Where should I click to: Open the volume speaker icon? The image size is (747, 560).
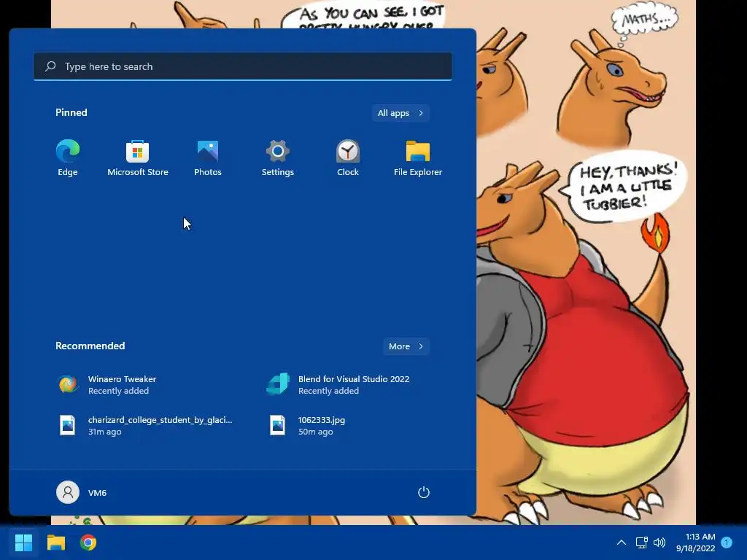click(x=659, y=542)
